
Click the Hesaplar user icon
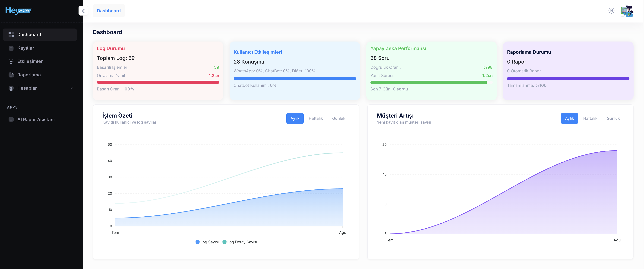[11, 88]
